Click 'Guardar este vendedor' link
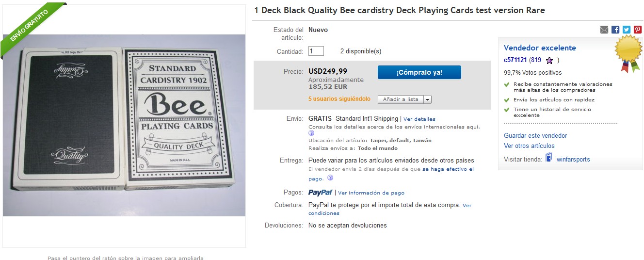This screenshot has height=260, width=644. (x=535, y=135)
